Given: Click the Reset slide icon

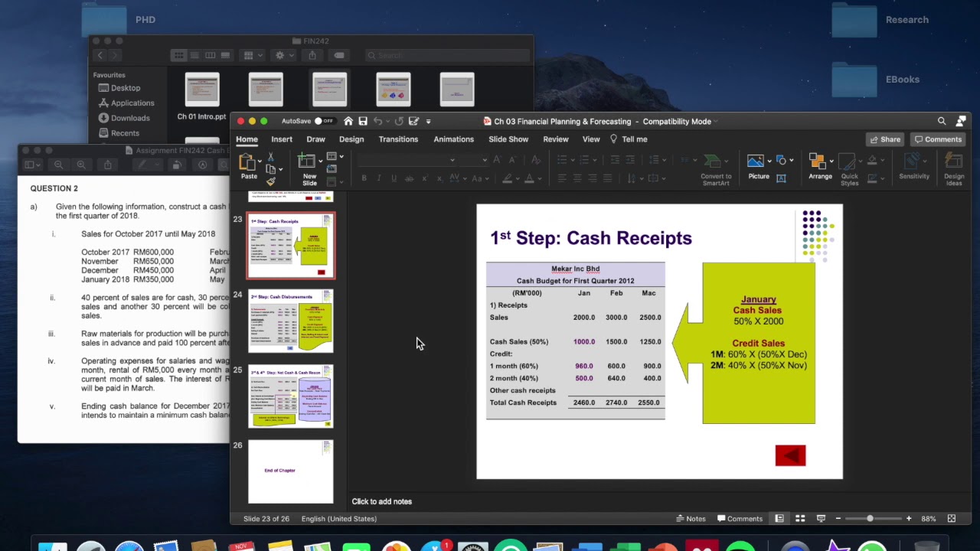Looking at the screenshot, I should click(x=332, y=169).
